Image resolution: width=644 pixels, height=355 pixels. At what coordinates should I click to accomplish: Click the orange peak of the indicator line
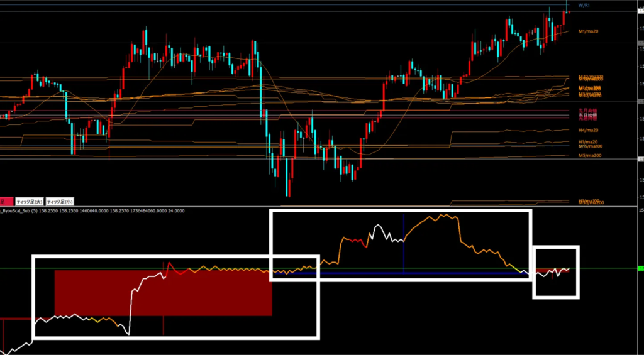coord(443,215)
